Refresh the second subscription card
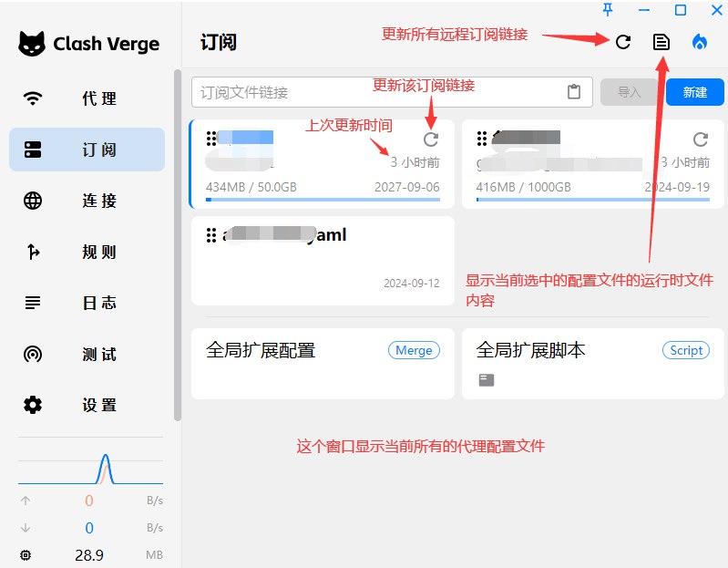Viewport: 728px width, 568px height. pyautogui.click(x=700, y=139)
